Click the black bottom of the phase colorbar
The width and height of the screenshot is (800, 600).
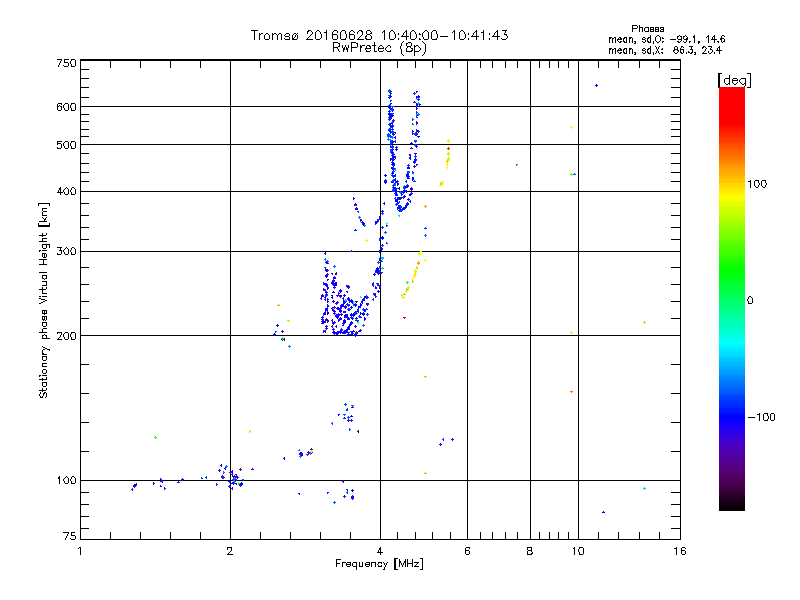point(732,503)
